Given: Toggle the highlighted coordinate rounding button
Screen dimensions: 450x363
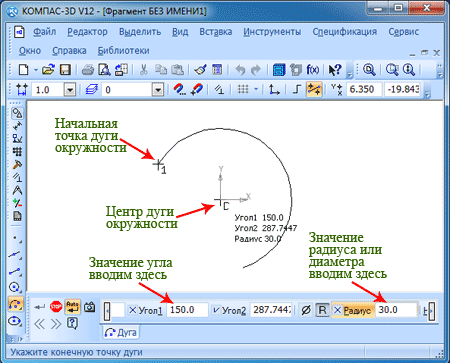Looking at the screenshot, I should click(x=314, y=89).
